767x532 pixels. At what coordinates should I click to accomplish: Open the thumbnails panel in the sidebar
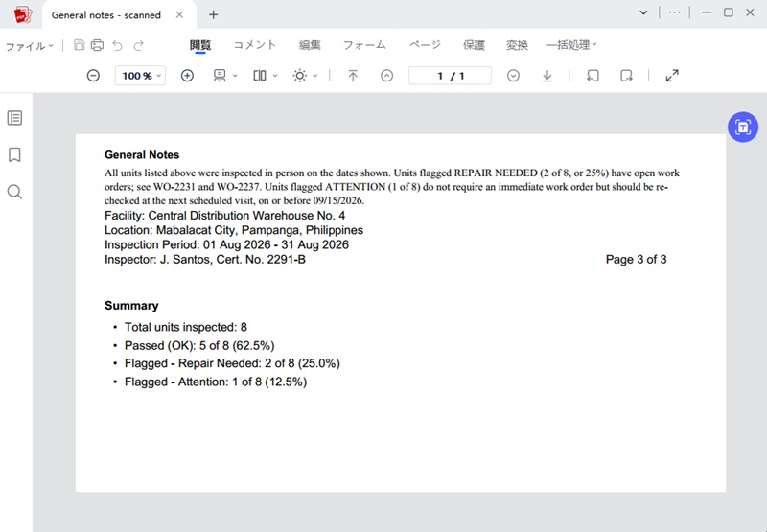click(x=14, y=118)
